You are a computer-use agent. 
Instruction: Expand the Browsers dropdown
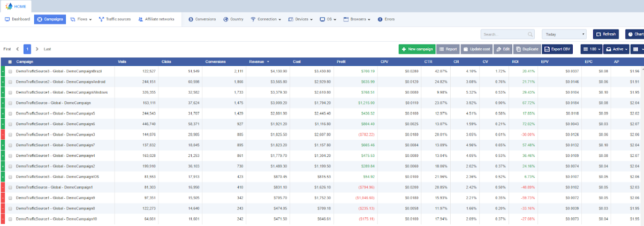coord(357,19)
